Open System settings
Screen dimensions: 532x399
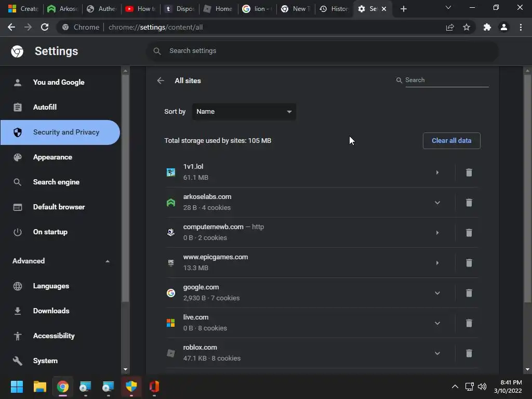[x=60, y=361]
